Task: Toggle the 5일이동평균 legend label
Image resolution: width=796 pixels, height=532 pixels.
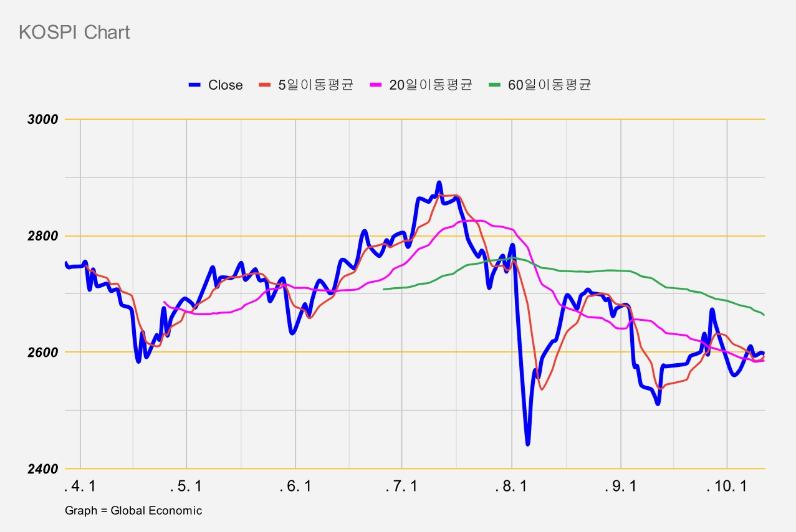Action: [x=316, y=85]
